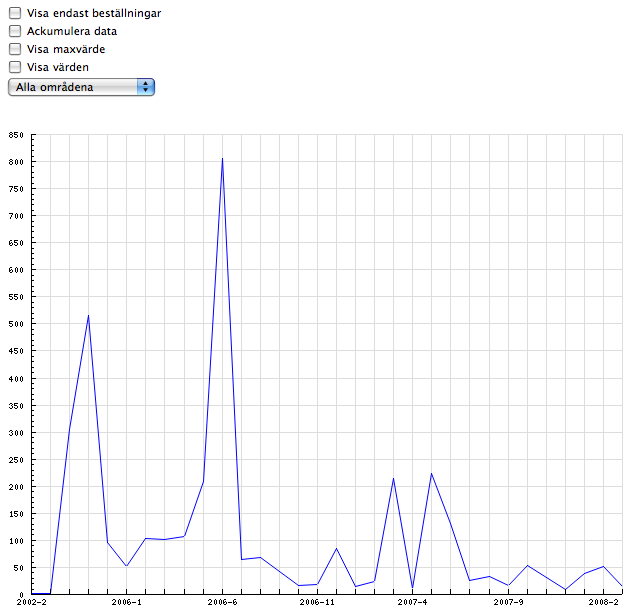Open the 'Alla områdena' dropdown

coord(80,87)
